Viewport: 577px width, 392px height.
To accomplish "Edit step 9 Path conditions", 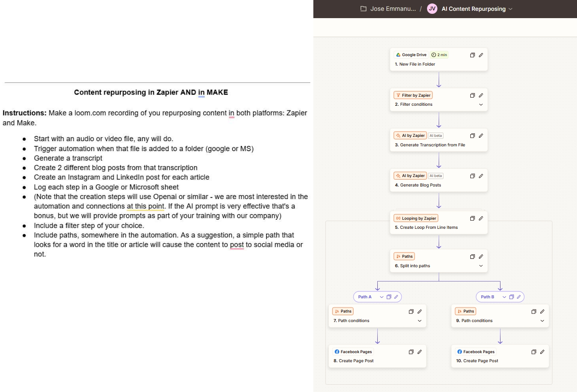I will [x=542, y=311].
